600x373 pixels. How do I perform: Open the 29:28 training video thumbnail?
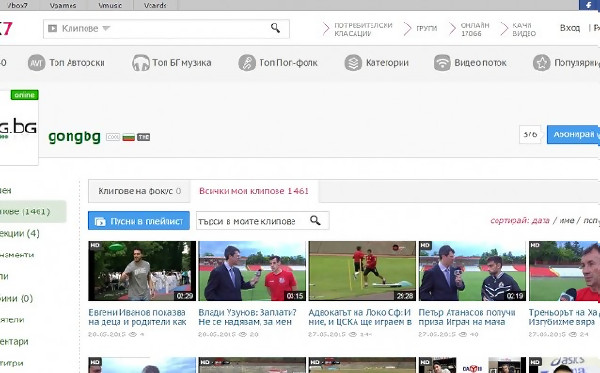pyautogui.click(x=362, y=271)
